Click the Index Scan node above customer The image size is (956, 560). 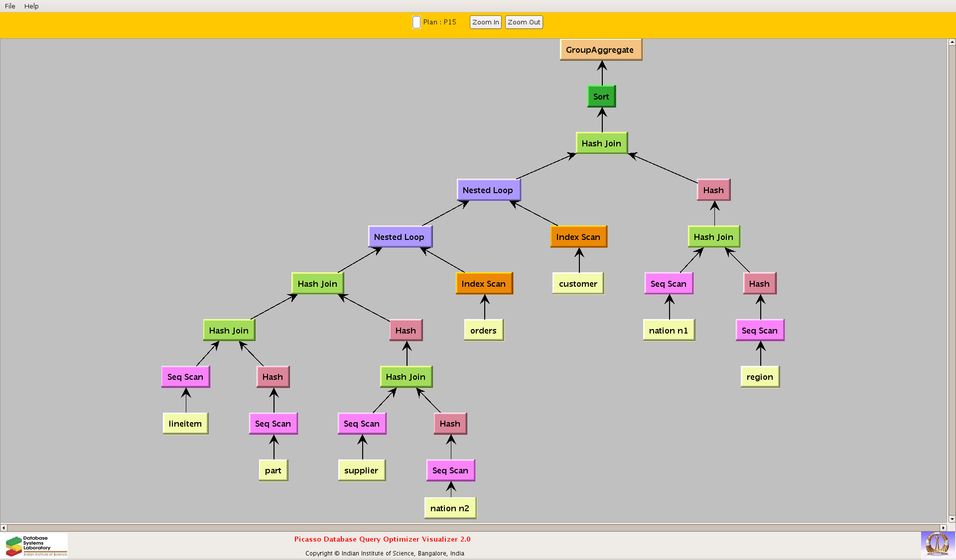[578, 237]
